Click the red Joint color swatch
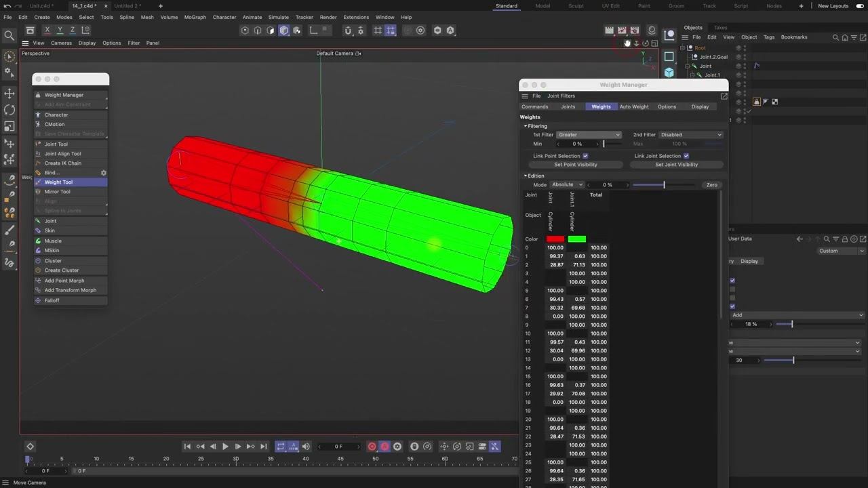Screen dimensions: 868x488 [555, 239]
